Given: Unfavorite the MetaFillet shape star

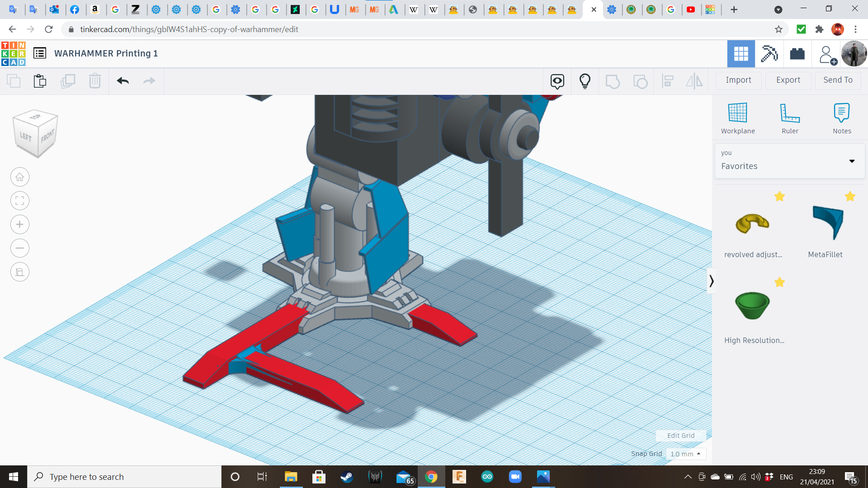Looking at the screenshot, I should pyautogui.click(x=850, y=196).
